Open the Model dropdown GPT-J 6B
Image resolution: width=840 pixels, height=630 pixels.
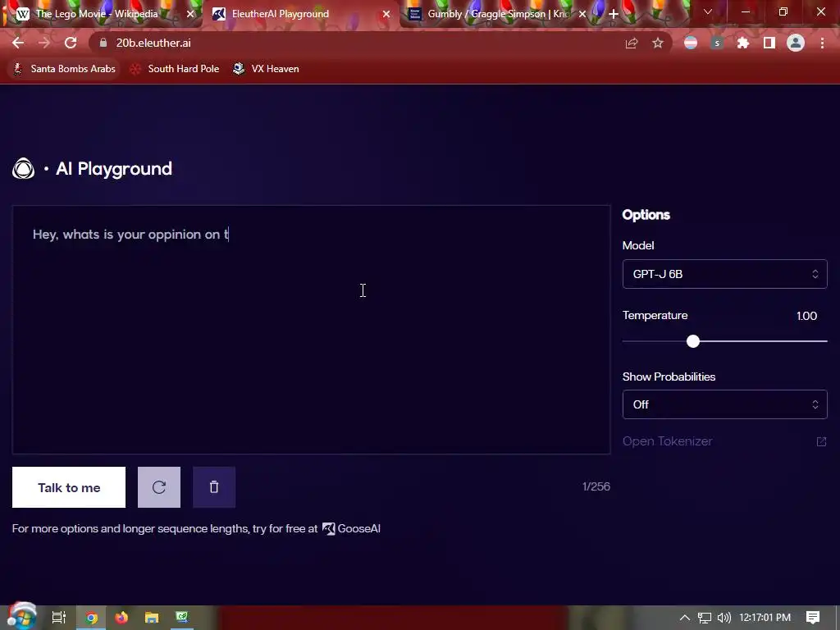click(724, 274)
